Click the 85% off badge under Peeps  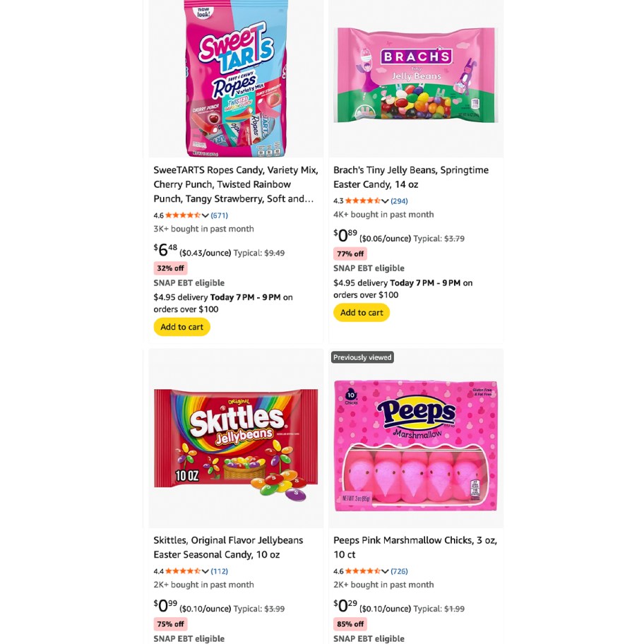[x=350, y=624]
